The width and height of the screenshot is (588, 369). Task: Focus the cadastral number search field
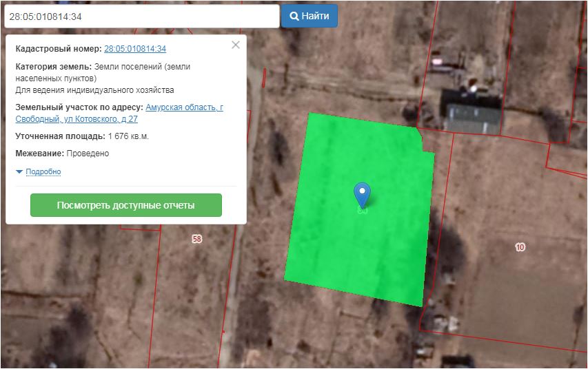[x=141, y=16]
